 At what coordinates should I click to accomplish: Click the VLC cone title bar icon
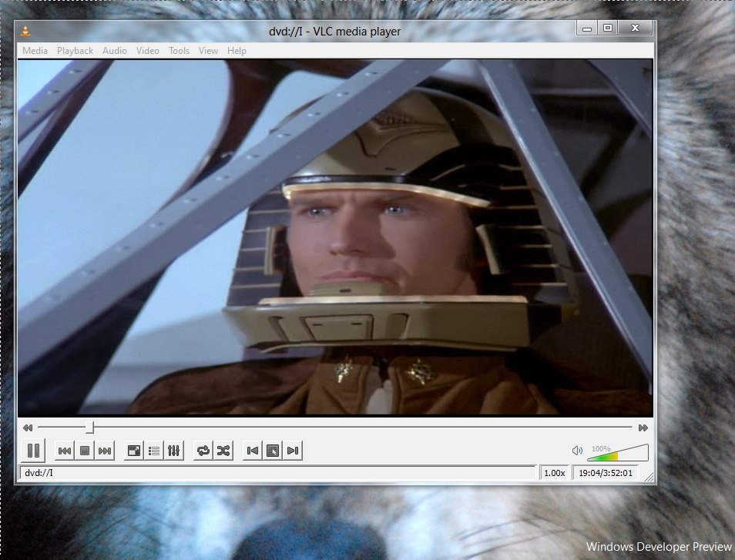coord(25,31)
